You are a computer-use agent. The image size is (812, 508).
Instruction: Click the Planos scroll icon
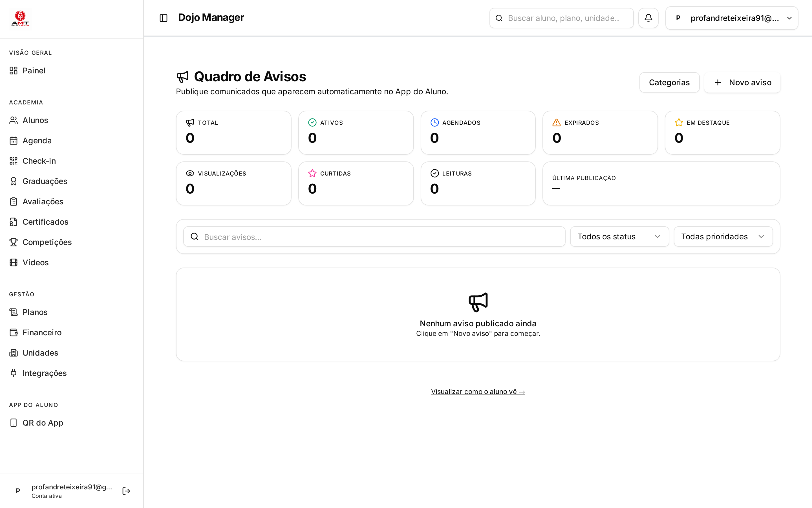[14, 312]
